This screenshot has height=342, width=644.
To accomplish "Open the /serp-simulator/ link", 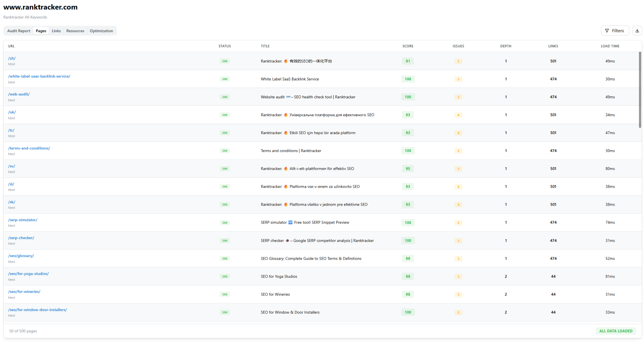I will (x=23, y=220).
